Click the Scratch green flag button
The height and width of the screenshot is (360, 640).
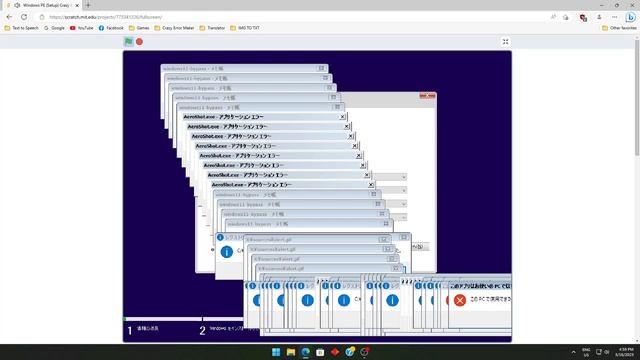[x=128, y=41]
